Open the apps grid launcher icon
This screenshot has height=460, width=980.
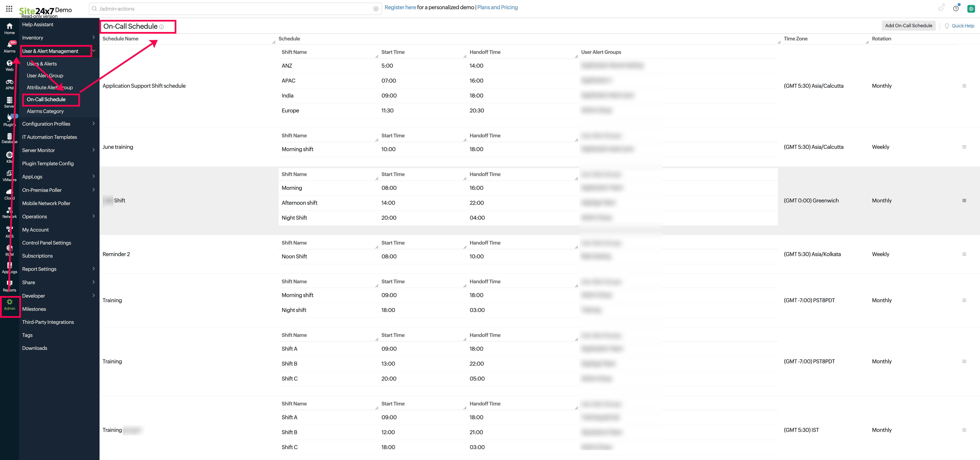tap(9, 9)
